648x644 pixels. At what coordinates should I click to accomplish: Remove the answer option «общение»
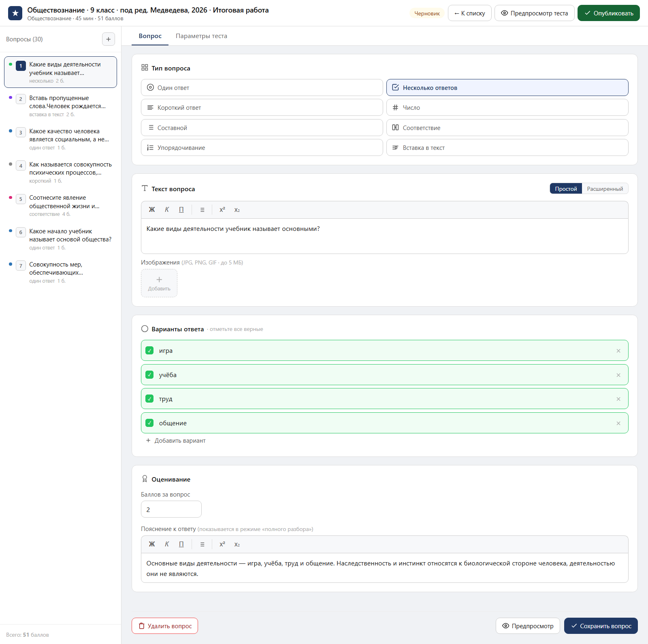pos(618,423)
